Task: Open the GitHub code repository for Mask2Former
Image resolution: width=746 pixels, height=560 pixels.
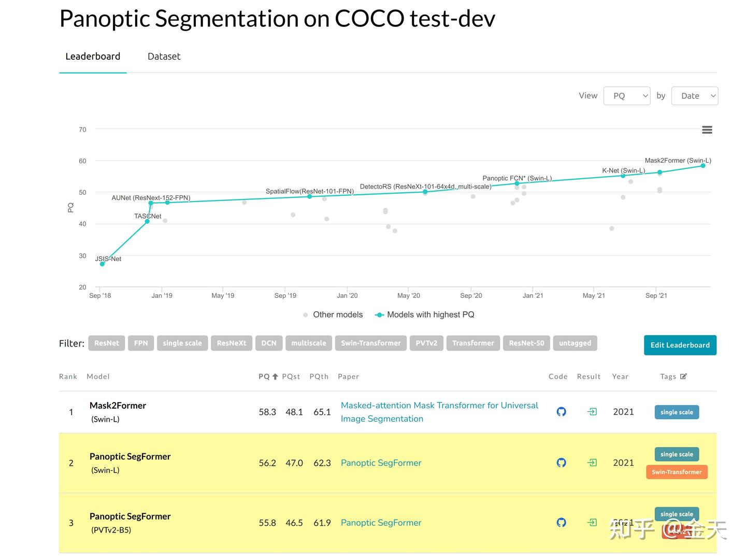Action: click(561, 411)
